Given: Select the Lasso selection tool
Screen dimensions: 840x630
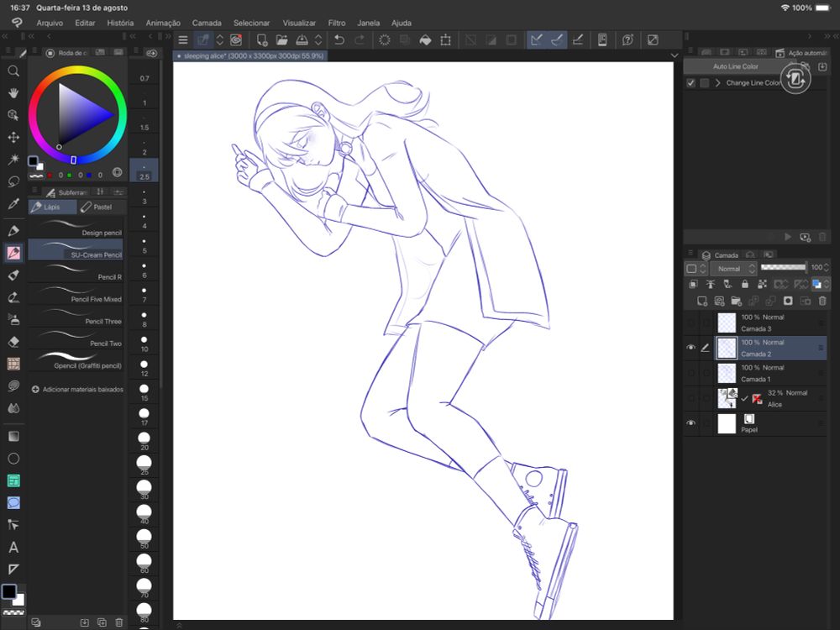Looking at the screenshot, I should pyautogui.click(x=13, y=181).
